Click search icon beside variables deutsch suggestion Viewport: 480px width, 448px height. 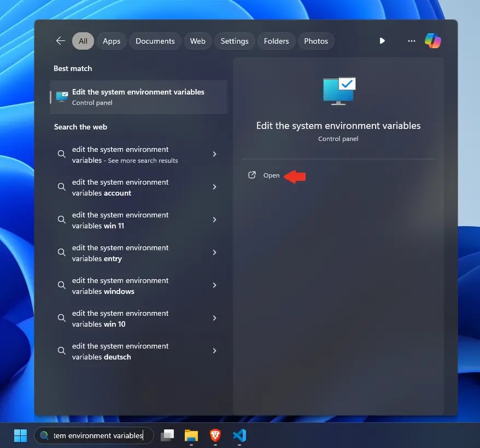pos(62,350)
